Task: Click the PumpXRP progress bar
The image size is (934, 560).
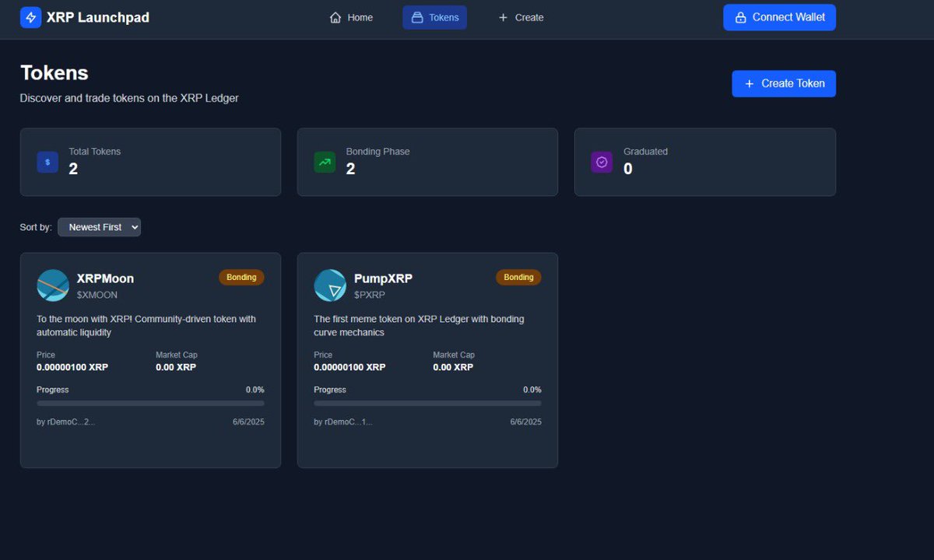Action: 427,403
